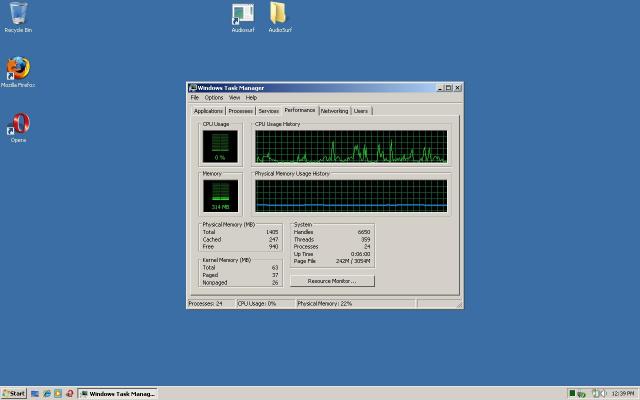The height and width of the screenshot is (400, 640).
Task: Open Resource Monitor via its button
Action: [332, 281]
